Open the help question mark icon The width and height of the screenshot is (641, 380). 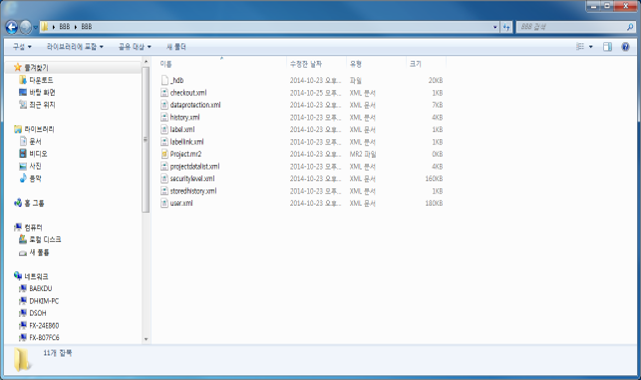[x=625, y=47]
